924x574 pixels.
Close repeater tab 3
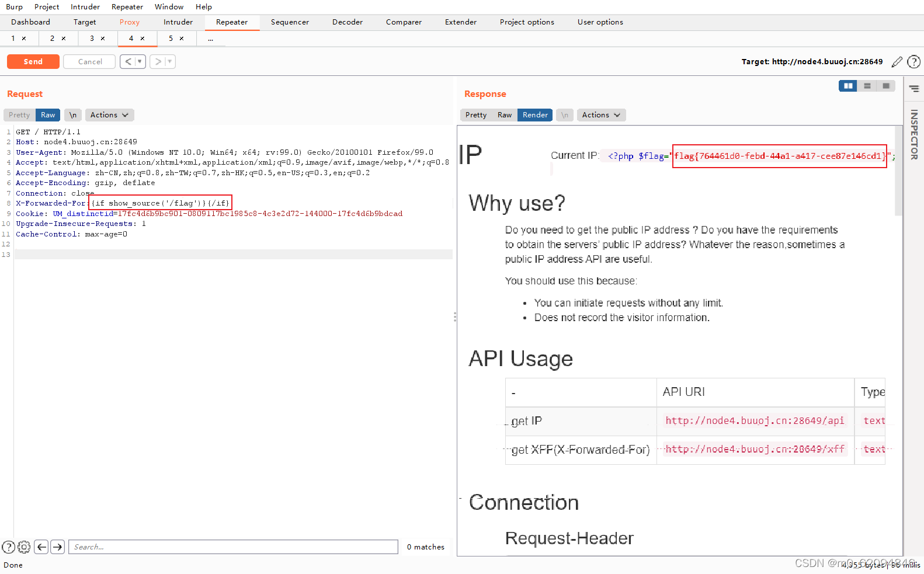[x=103, y=39]
